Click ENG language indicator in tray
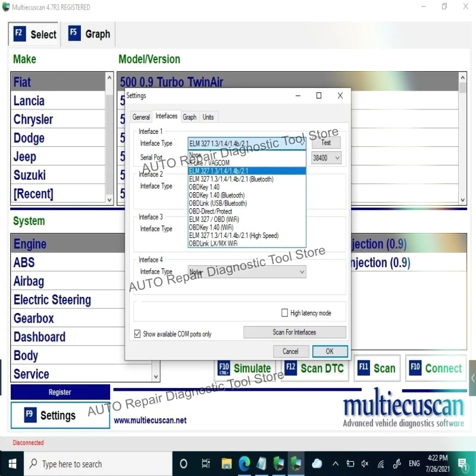The image size is (476, 476). click(414, 464)
